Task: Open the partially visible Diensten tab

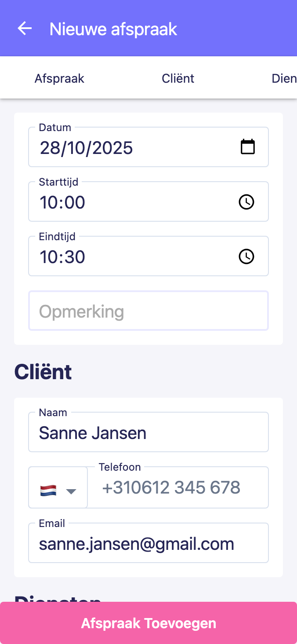Action: tap(284, 79)
